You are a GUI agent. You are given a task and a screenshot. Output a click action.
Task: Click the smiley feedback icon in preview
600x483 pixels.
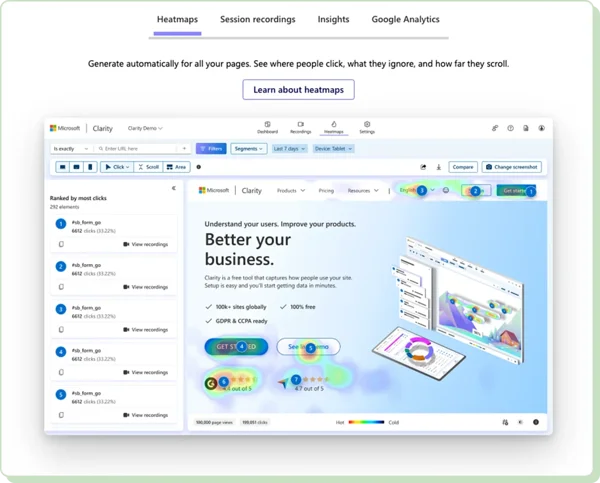pos(446,190)
